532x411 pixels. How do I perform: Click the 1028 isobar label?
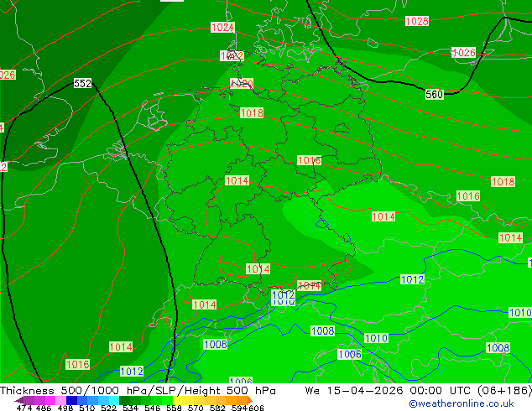pos(417,21)
